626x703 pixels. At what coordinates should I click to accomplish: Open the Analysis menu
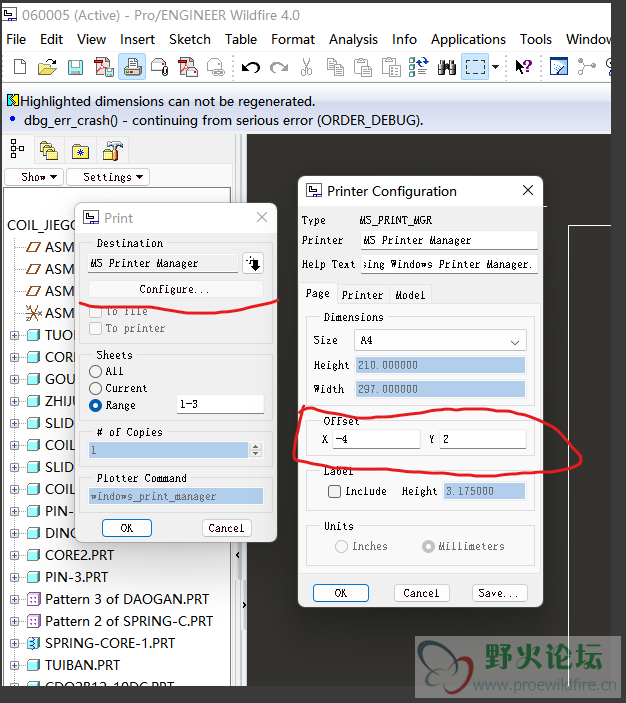pos(353,39)
